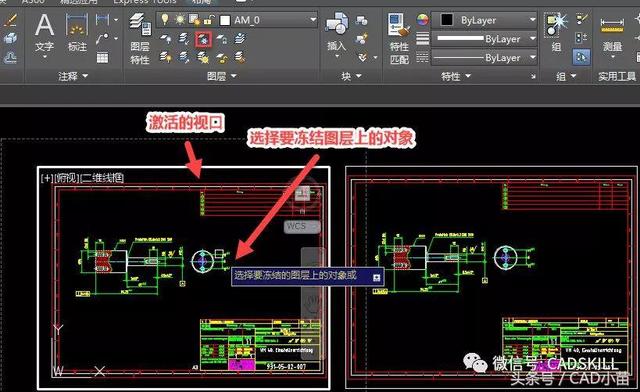
Task: Insert a table using the table icon
Action: (102, 57)
